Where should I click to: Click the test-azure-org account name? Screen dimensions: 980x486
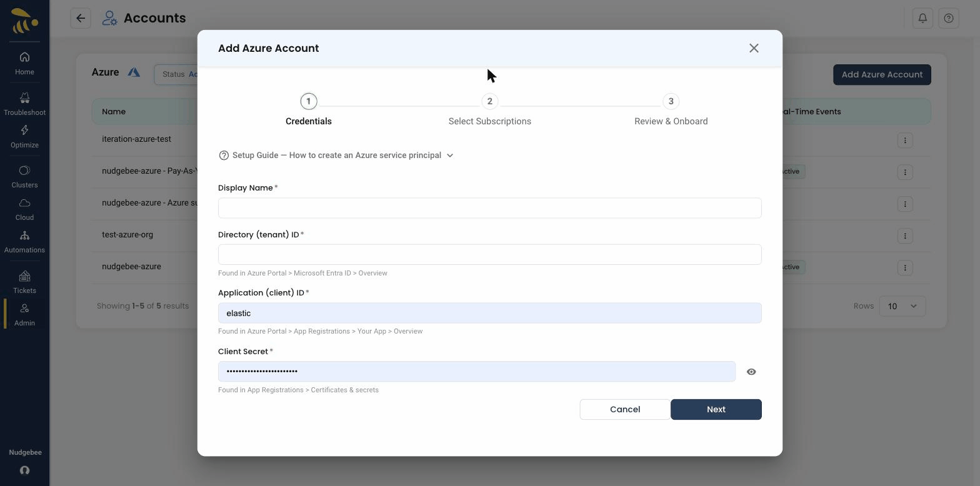(x=127, y=235)
